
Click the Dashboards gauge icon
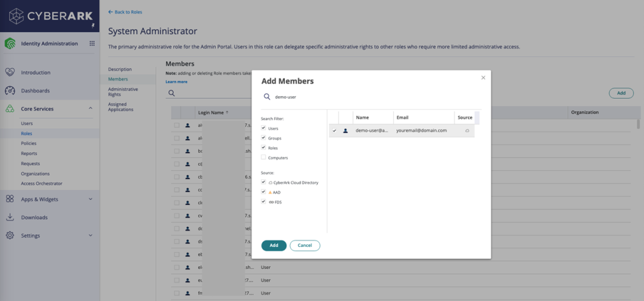click(10, 90)
